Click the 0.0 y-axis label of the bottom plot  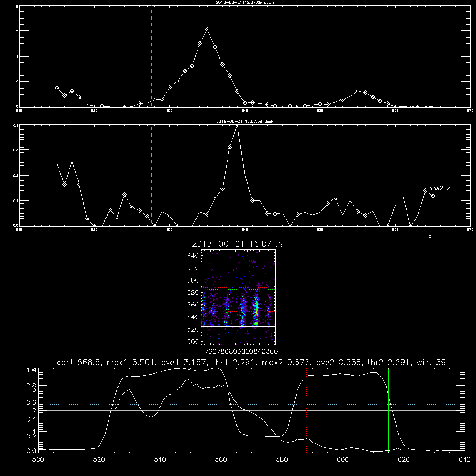tap(31, 451)
